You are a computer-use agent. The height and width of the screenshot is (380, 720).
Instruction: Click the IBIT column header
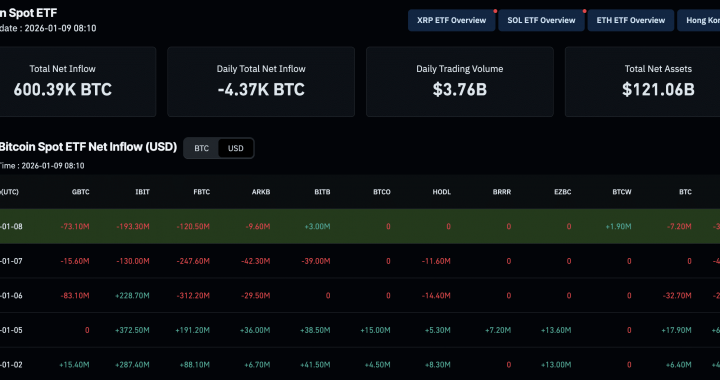tap(142, 192)
